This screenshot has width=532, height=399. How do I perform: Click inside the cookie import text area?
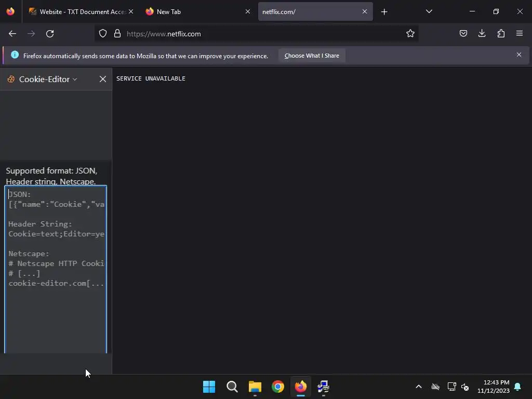click(x=56, y=270)
